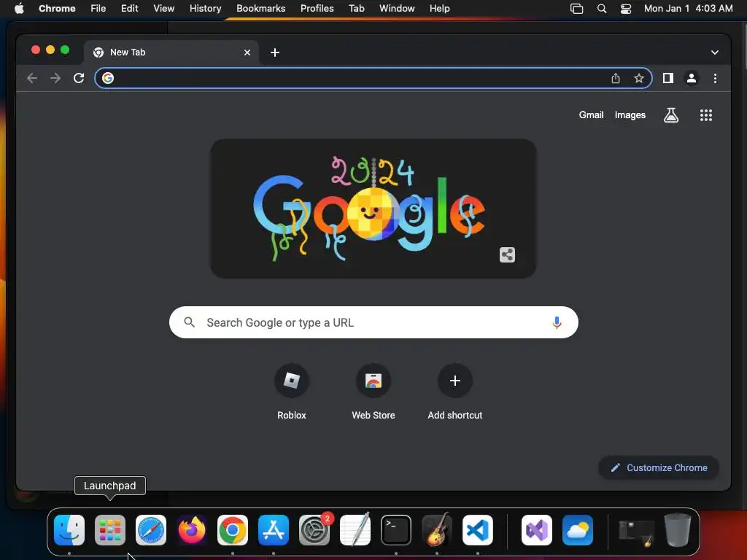Viewport: 747px width, 560px height.
Task: Open the Chrome profile avatar menu
Action: tap(692, 78)
